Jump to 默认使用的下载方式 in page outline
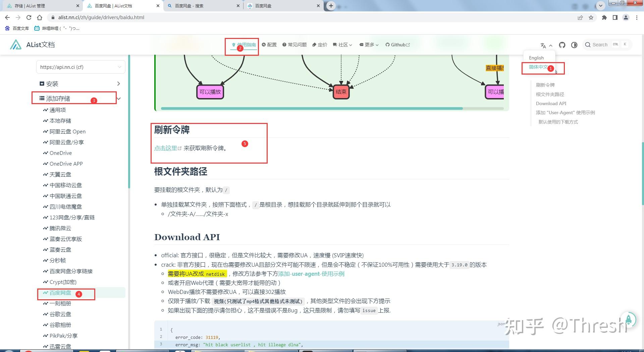Viewport: 644px width, 352px height. click(558, 122)
